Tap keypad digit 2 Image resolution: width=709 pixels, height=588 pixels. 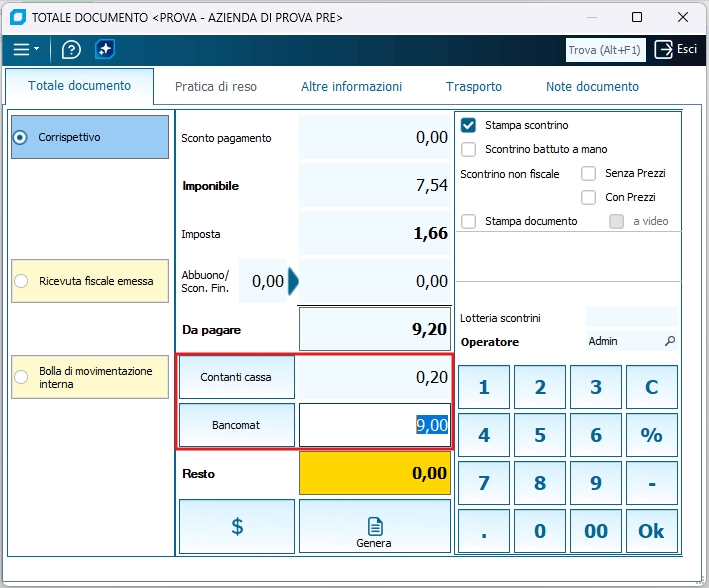click(540, 387)
